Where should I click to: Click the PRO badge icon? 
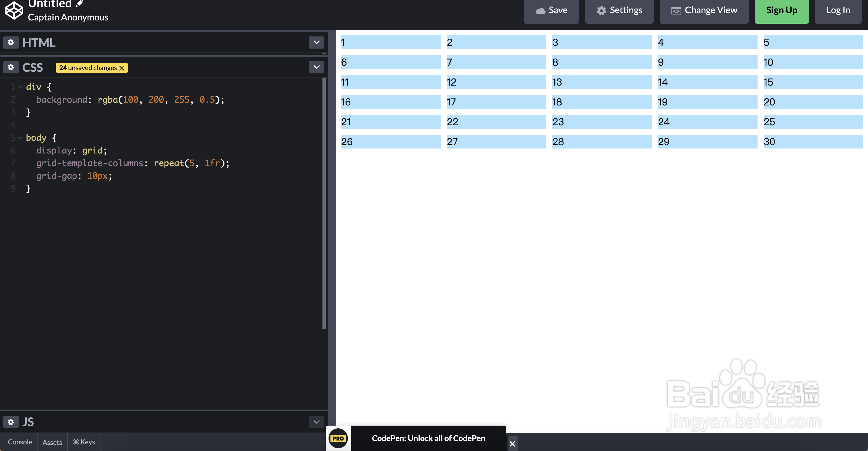pos(338,438)
